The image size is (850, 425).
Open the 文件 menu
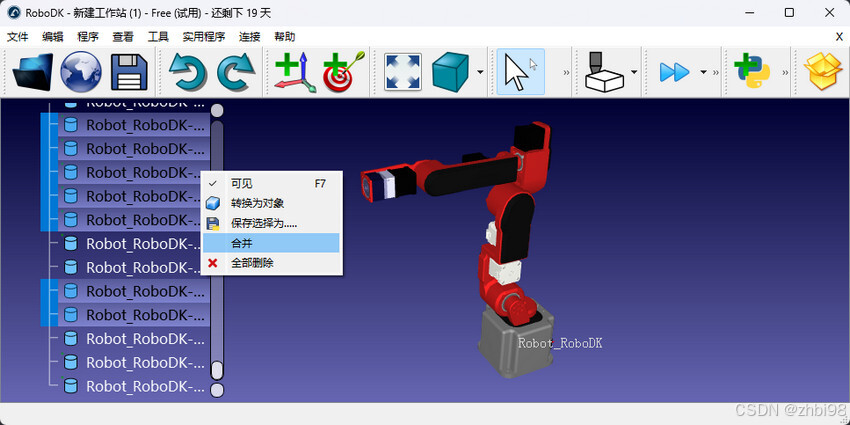(17, 37)
